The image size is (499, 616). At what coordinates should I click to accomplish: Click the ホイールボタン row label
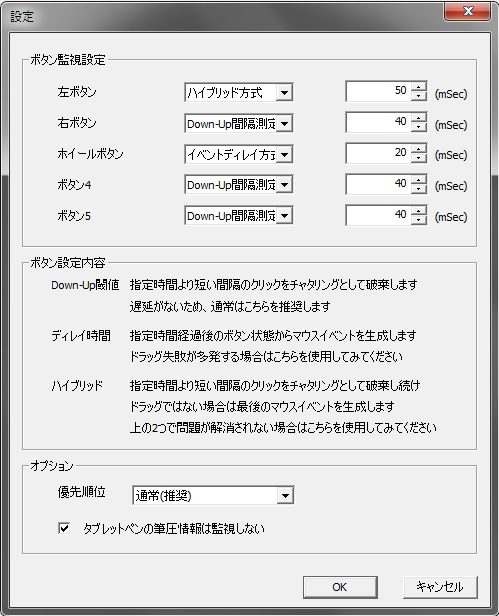pyautogui.click(x=90, y=154)
